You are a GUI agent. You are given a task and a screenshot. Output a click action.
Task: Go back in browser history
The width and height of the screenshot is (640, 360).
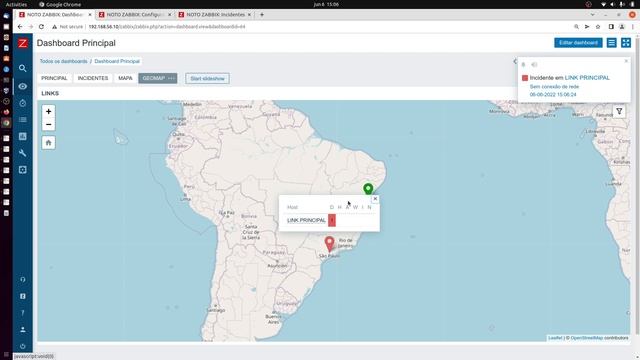(20, 27)
